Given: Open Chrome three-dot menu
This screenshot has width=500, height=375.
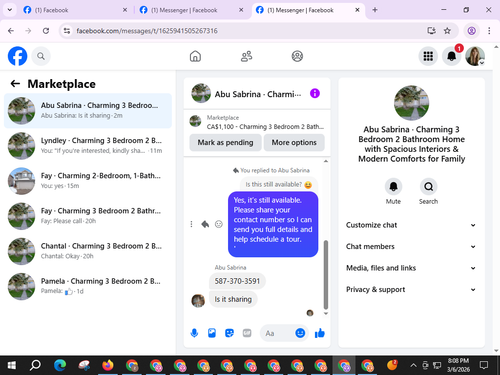Looking at the screenshot, I should click(x=489, y=31).
